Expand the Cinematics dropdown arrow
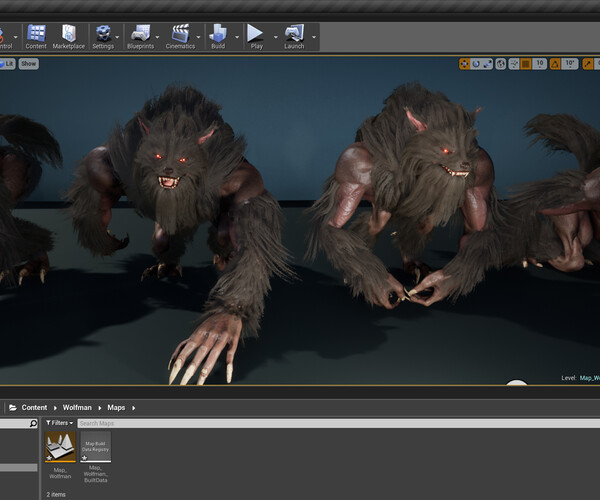Screen dimensions: 600x500 click(198, 37)
